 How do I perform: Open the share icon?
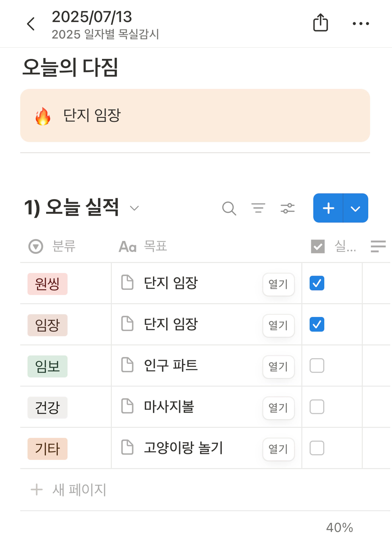(320, 23)
